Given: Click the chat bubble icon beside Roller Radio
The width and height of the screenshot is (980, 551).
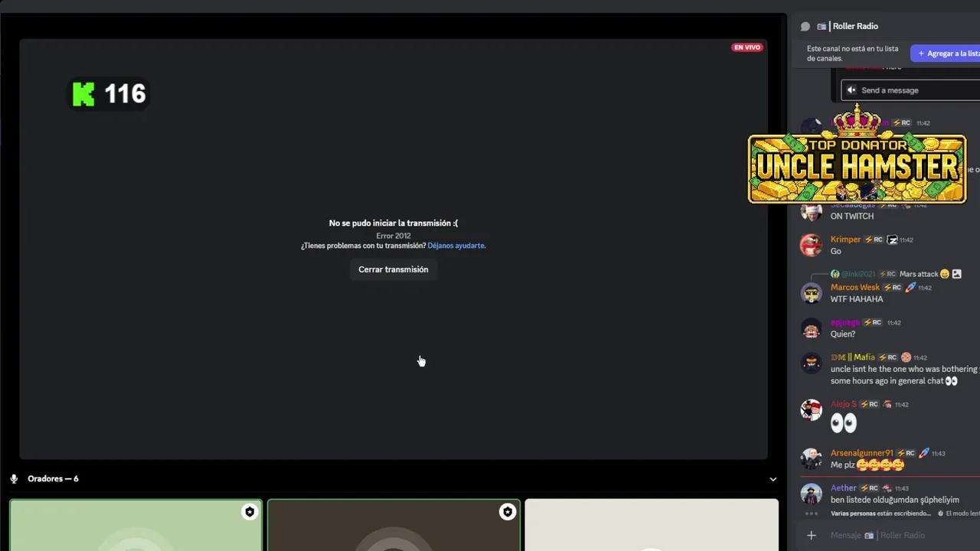Looking at the screenshot, I should coord(805,26).
